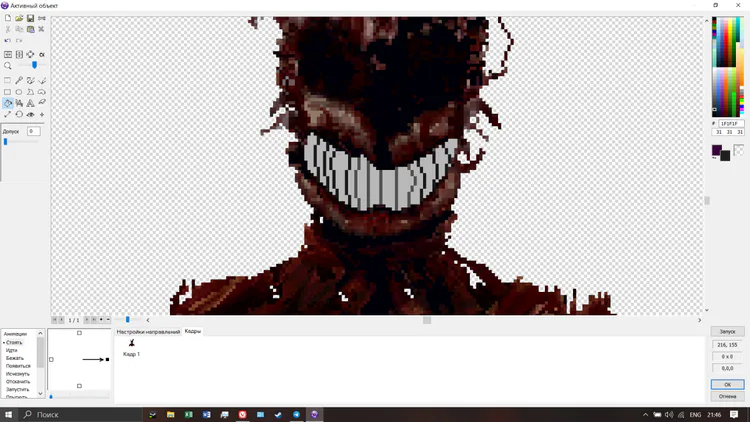The width and height of the screenshot is (750, 422).
Task: Click the View hot spot eye icon
Action: pos(30,114)
